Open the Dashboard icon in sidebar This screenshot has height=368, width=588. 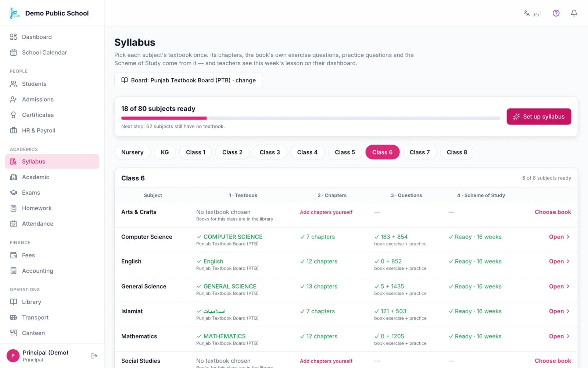point(14,37)
